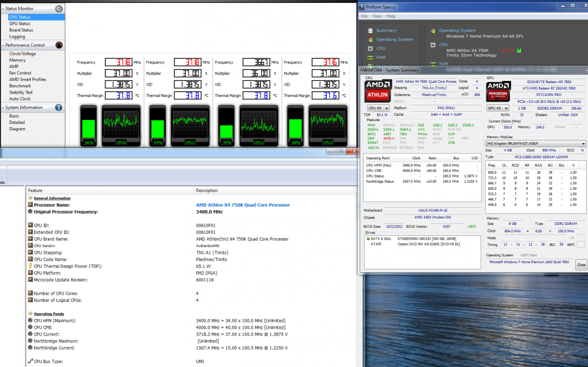Click the CPU Thermal Design Power row icon

[30, 266]
